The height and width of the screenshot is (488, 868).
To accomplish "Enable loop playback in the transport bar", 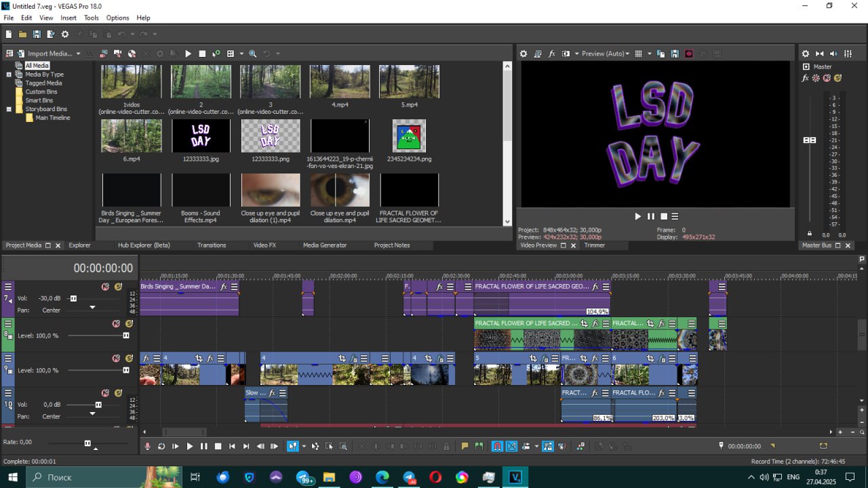I will 161,446.
